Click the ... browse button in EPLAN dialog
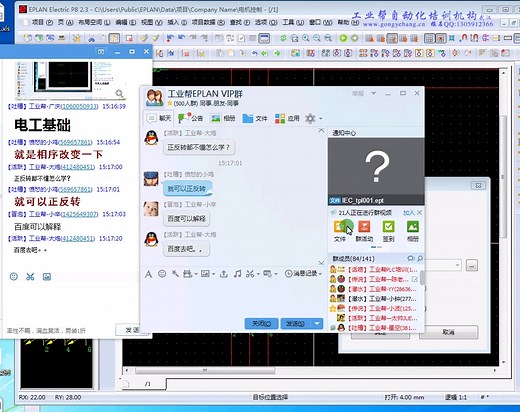The width and height of the screenshot is (520, 412). (472, 266)
